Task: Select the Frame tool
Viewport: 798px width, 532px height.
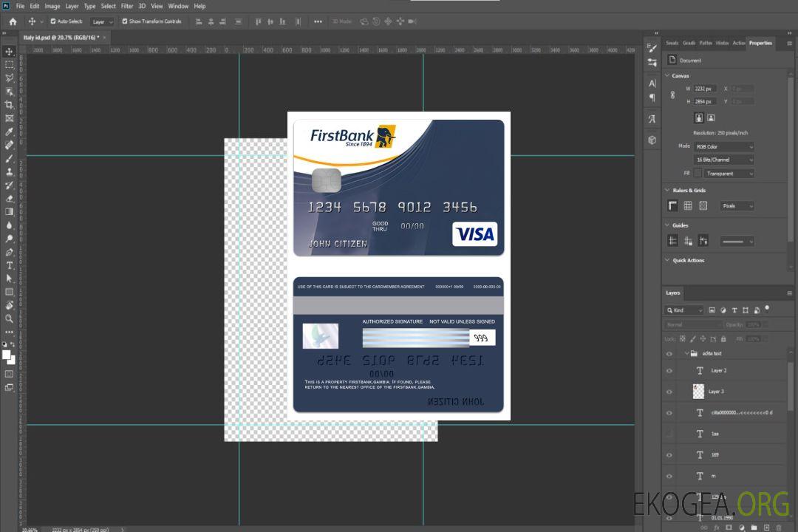Action: tap(9, 118)
